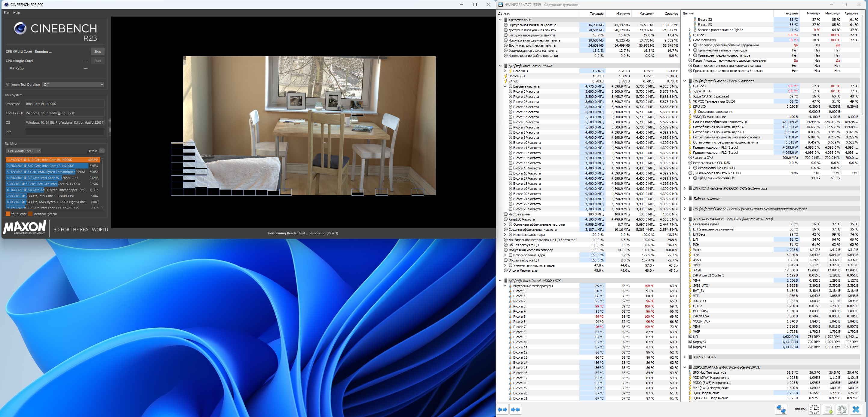Open HWiNFO sensor settings gear icon
The image size is (868, 417).
coord(842,409)
